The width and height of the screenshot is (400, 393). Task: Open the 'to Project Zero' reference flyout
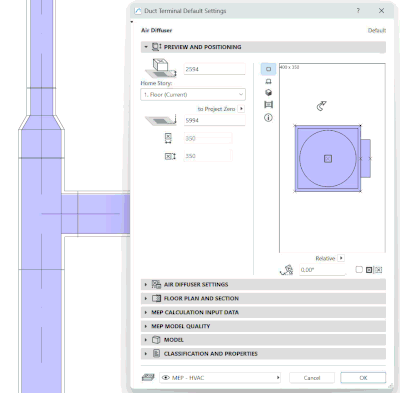point(242,109)
